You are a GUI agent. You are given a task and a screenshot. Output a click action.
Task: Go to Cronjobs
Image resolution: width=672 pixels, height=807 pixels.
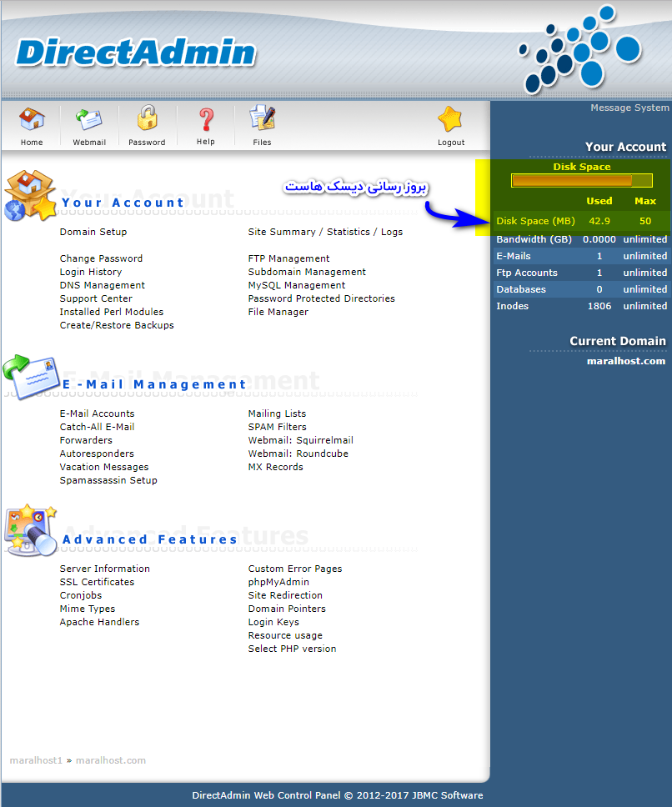coord(81,595)
